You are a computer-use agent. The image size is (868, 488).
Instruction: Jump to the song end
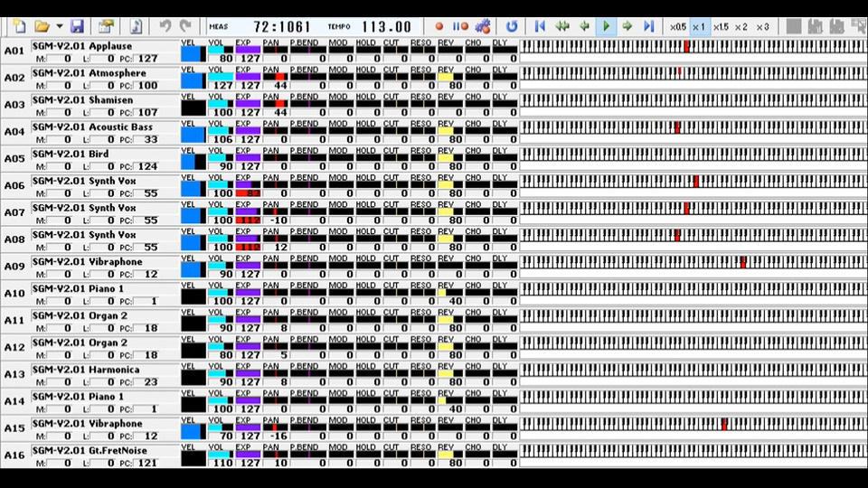point(649,26)
